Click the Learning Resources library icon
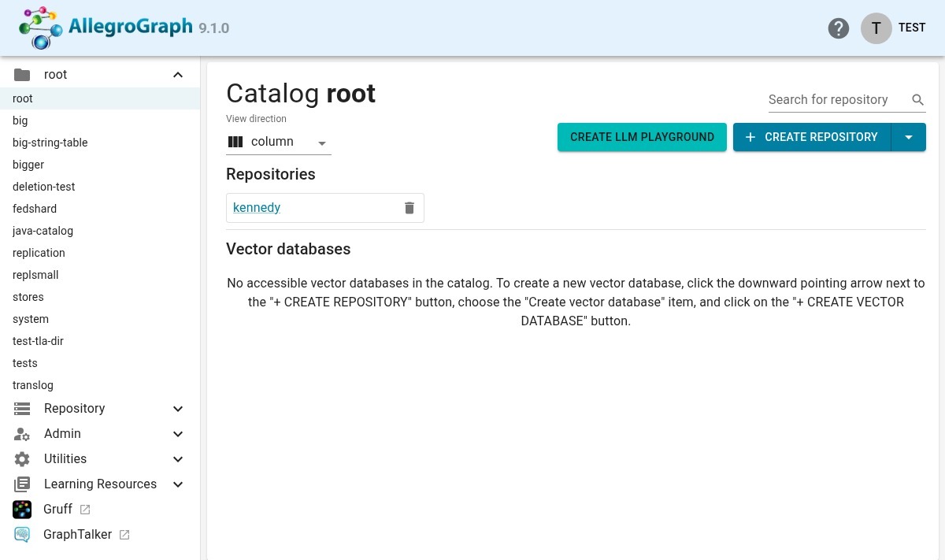 [x=22, y=484]
